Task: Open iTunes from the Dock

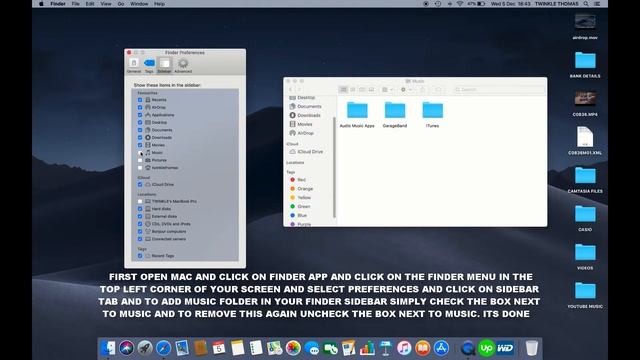Action: coord(404,348)
